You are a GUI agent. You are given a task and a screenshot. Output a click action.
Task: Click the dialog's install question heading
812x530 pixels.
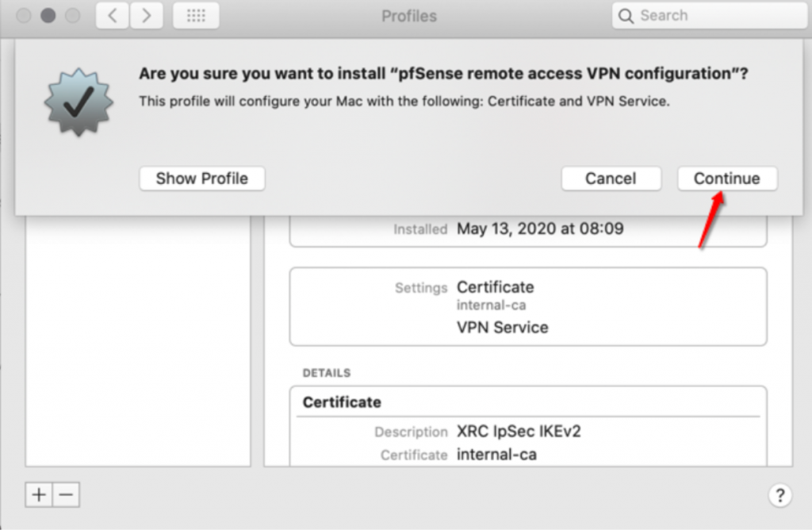click(x=443, y=74)
